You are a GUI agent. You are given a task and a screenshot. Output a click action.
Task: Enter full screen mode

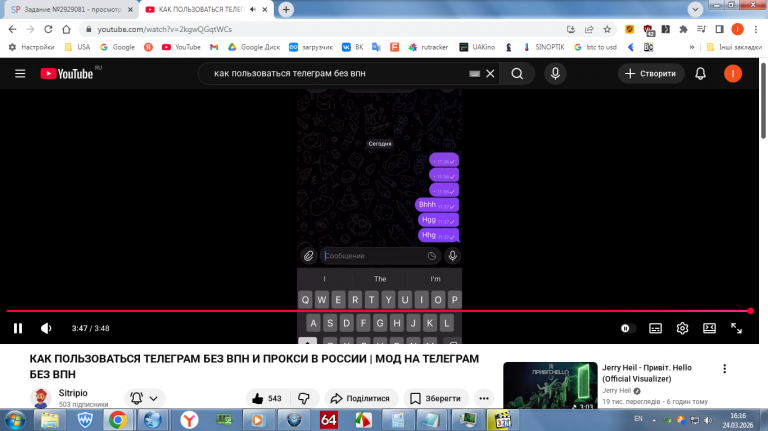coord(736,328)
